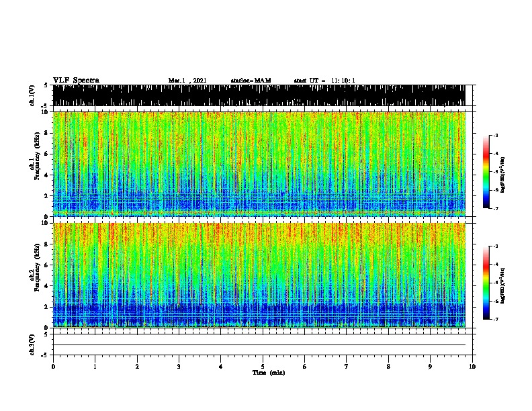The height and width of the screenshot is (411, 532).
Task: Click the ch.3(V) flat line trace
Action: 259,345
